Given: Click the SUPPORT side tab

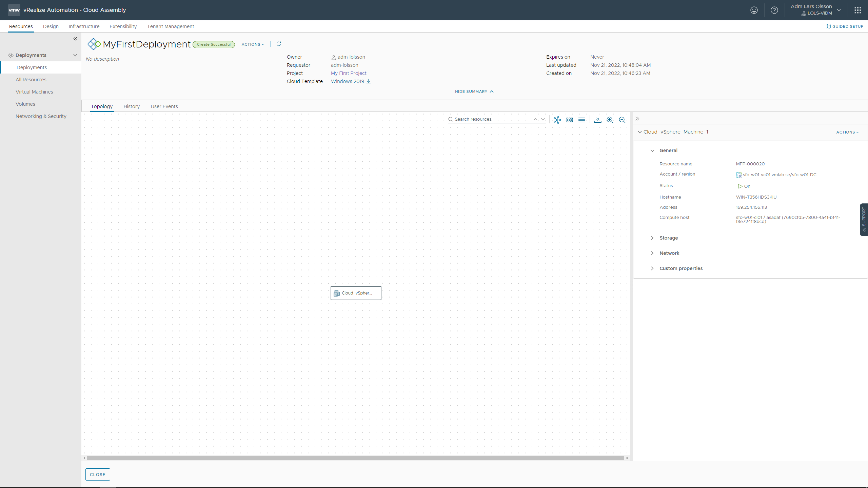Looking at the screenshot, I should pos(864,220).
